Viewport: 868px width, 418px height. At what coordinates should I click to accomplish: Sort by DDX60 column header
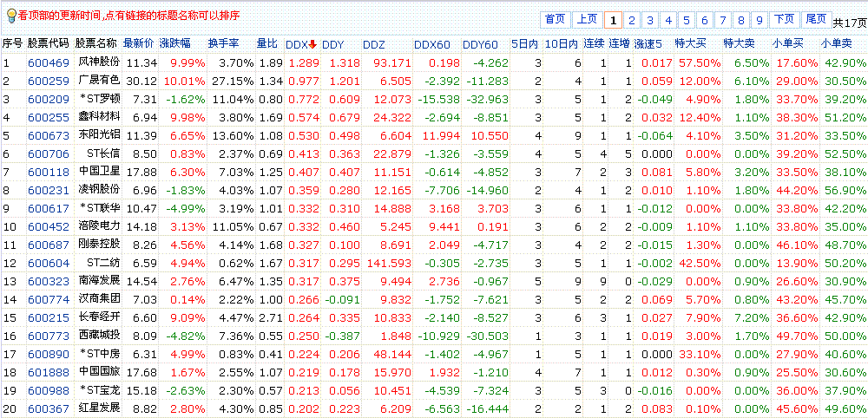tap(431, 44)
